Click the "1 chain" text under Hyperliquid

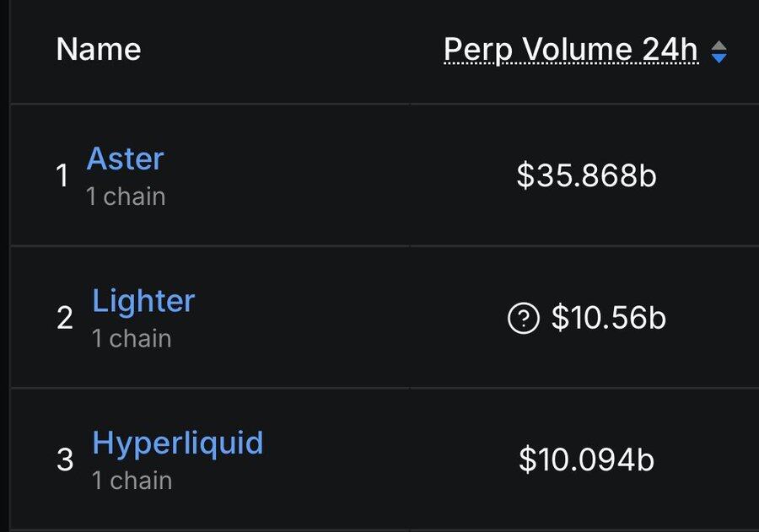(x=132, y=481)
